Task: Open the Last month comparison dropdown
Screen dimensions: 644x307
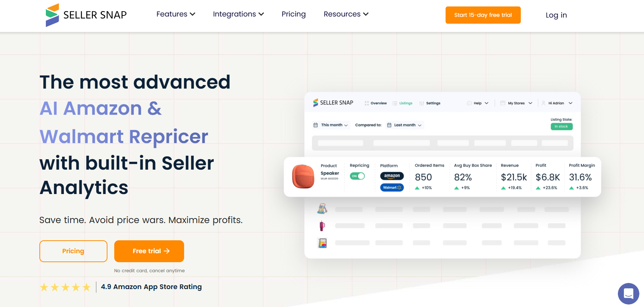Action: 405,125
